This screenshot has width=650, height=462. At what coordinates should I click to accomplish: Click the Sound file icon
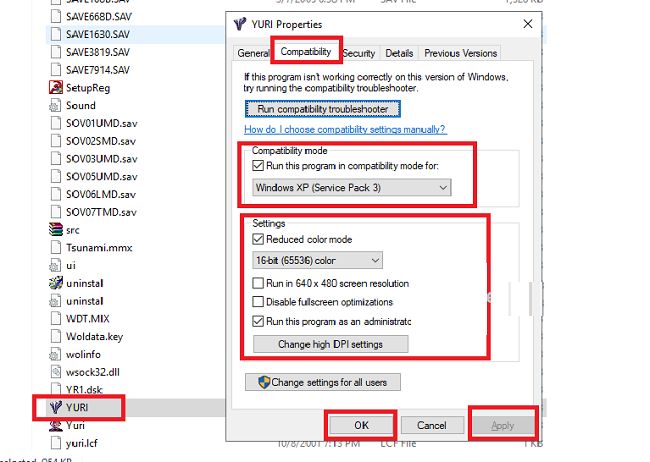pyautogui.click(x=56, y=105)
